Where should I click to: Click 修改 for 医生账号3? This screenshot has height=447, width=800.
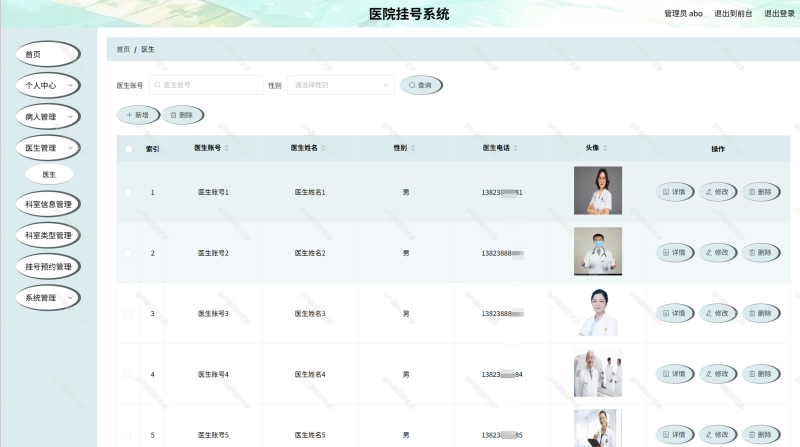click(717, 313)
